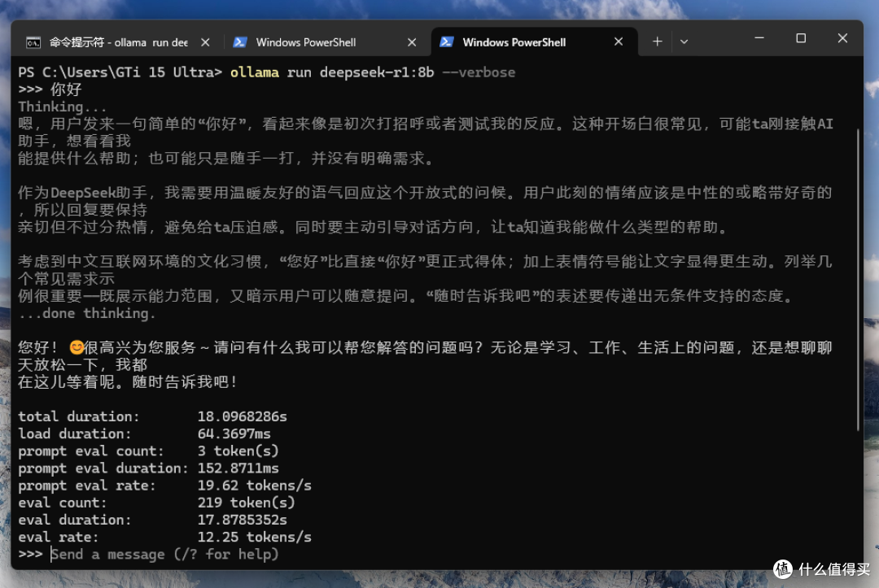Click the '在这儿等着呢。随时告诉我吧！' response line
This screenshot has height=588, width=879.
point(129,382)
